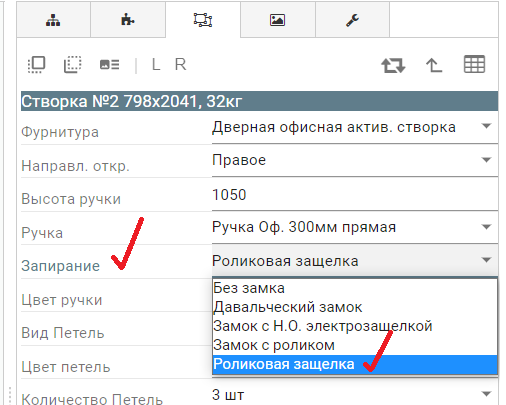Click the Створка №2 798x2041 header
The width and height of the screenshot is (506, 405).
259,101
